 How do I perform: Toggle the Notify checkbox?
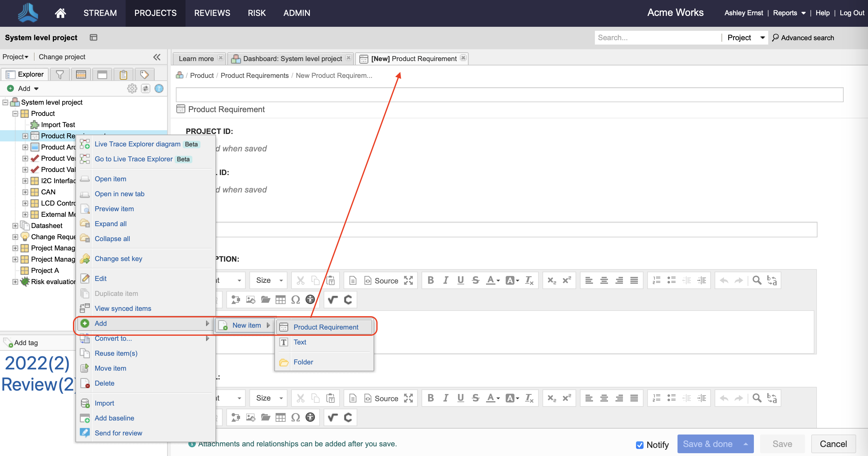(639, 445)
